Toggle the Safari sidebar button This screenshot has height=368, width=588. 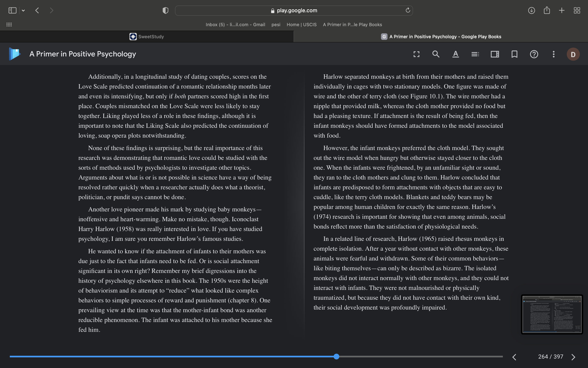click(12, 10)
